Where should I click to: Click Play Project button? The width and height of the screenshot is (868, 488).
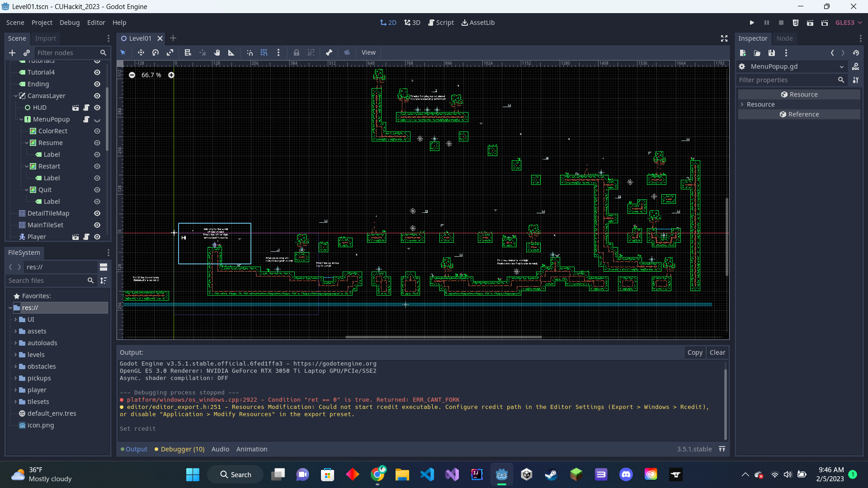coord(752,23)
